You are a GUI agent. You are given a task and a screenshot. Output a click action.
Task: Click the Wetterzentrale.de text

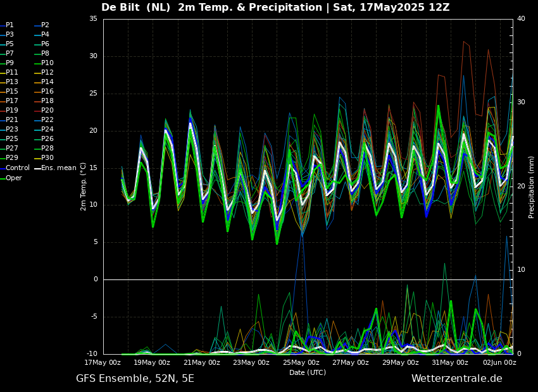coord(456,379)
